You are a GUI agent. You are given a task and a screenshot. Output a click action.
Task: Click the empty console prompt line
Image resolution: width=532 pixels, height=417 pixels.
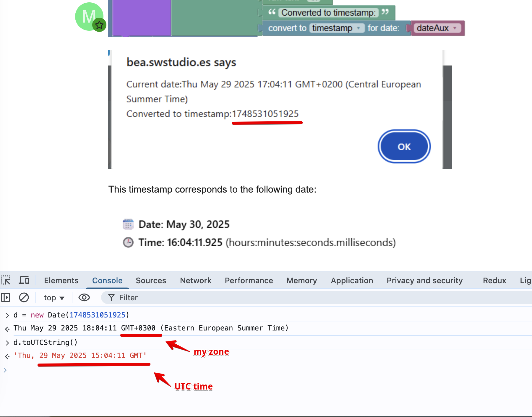coord(266,370)
